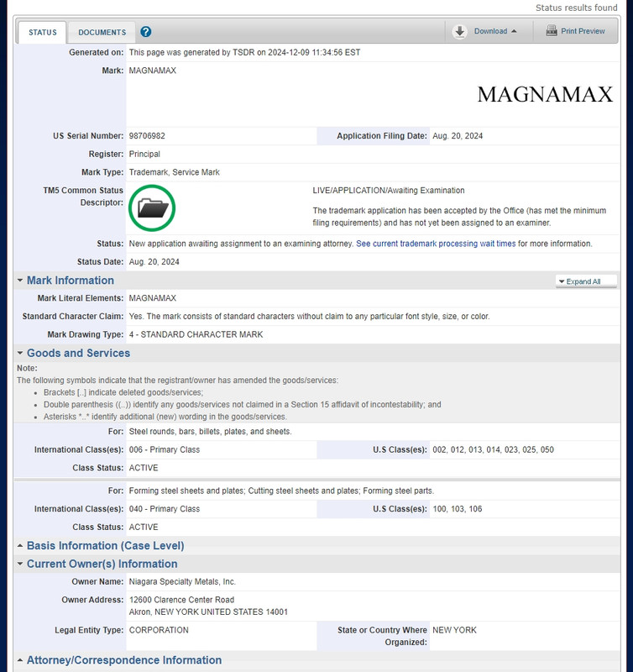Switch to the STATUS tab
633x672 pixels.
pos(43,33)
